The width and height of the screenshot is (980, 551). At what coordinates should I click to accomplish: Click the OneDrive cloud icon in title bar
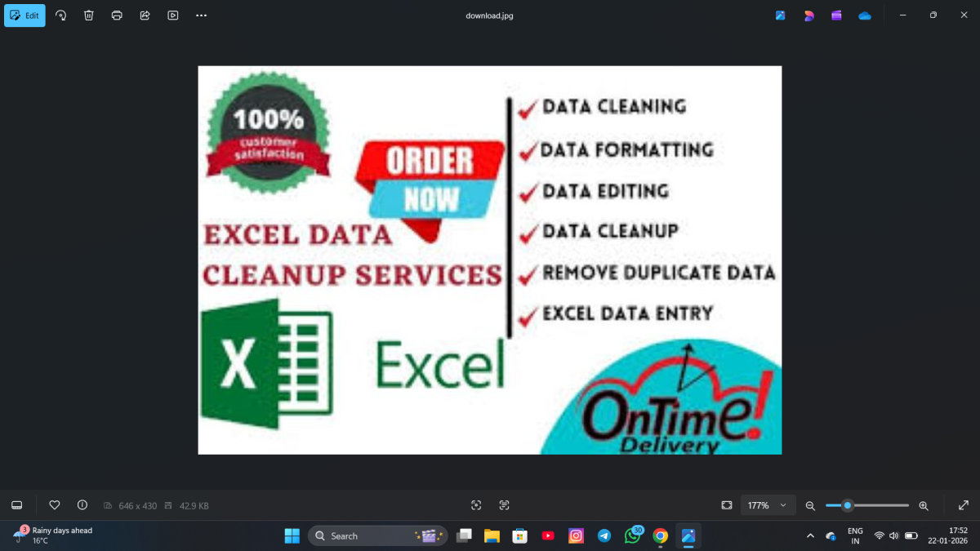pyautogui.click(x=864, y=16)
